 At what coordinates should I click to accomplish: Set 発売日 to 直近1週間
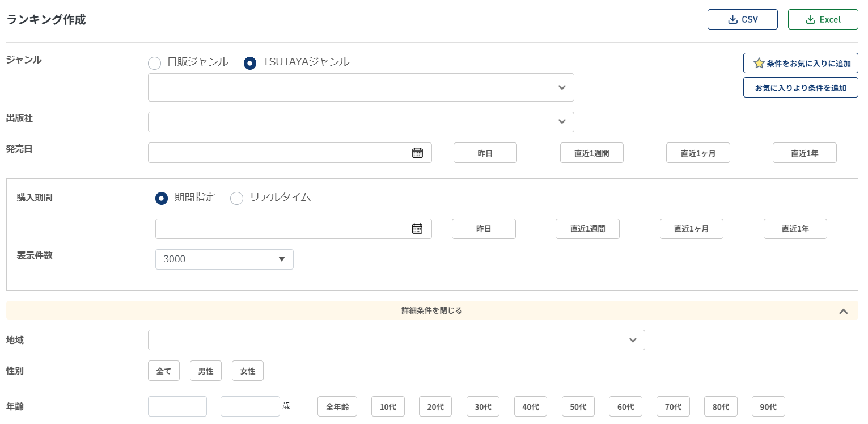coord(591,153)
